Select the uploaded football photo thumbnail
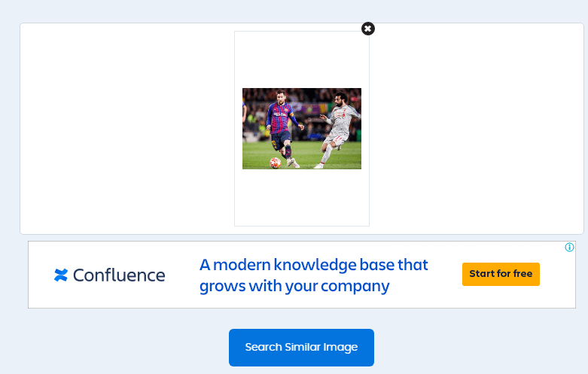588x374 pixels. [302, 129]
